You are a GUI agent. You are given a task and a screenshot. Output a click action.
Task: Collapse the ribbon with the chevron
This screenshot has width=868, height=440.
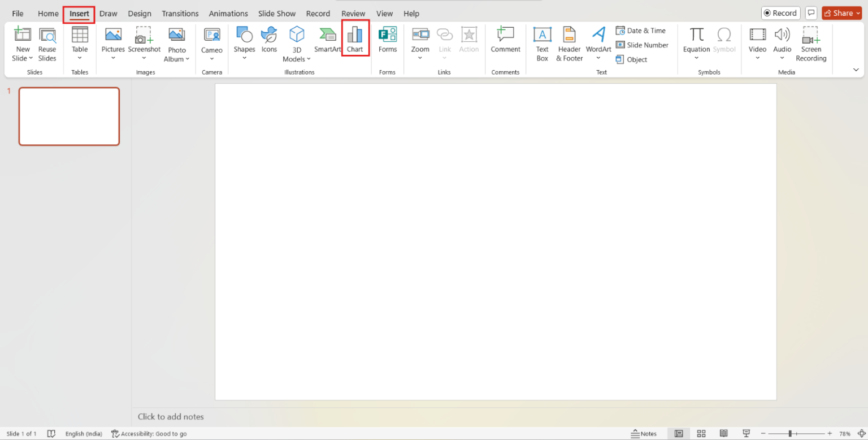(x=856, y=69)
